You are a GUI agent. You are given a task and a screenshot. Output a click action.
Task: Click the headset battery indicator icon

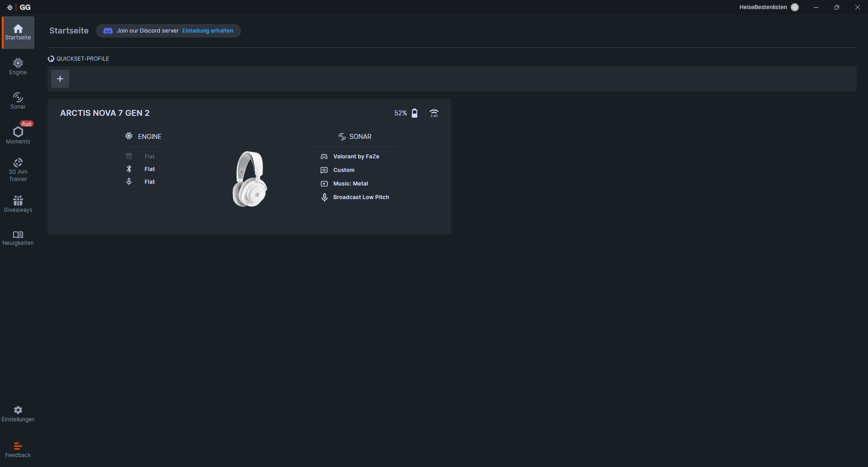click(x=415, y=113)
